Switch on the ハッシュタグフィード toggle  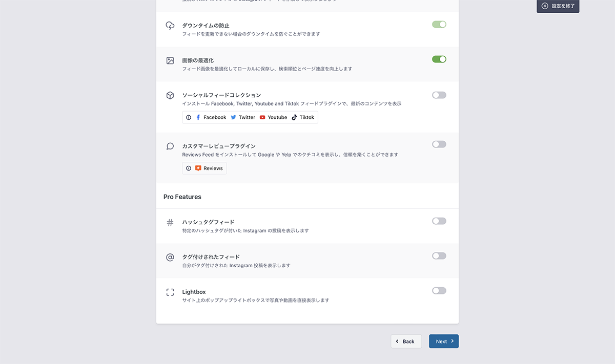click(x=439, y=221)
